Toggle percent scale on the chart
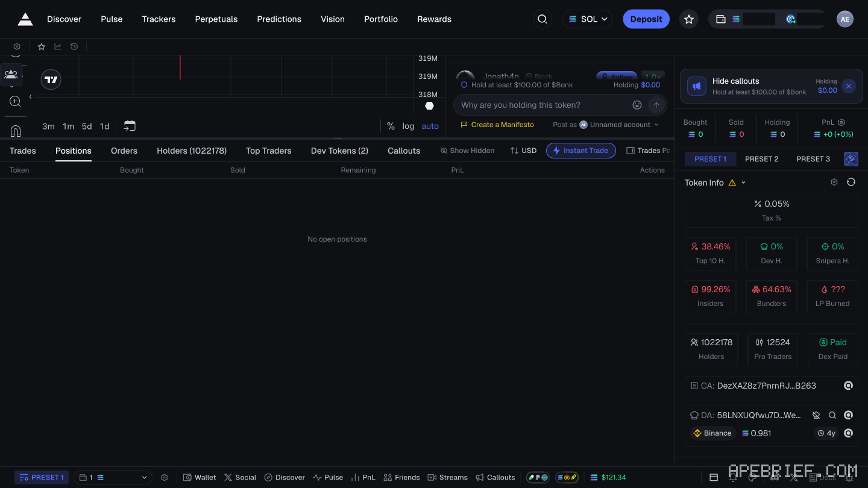 coord(391,126)
